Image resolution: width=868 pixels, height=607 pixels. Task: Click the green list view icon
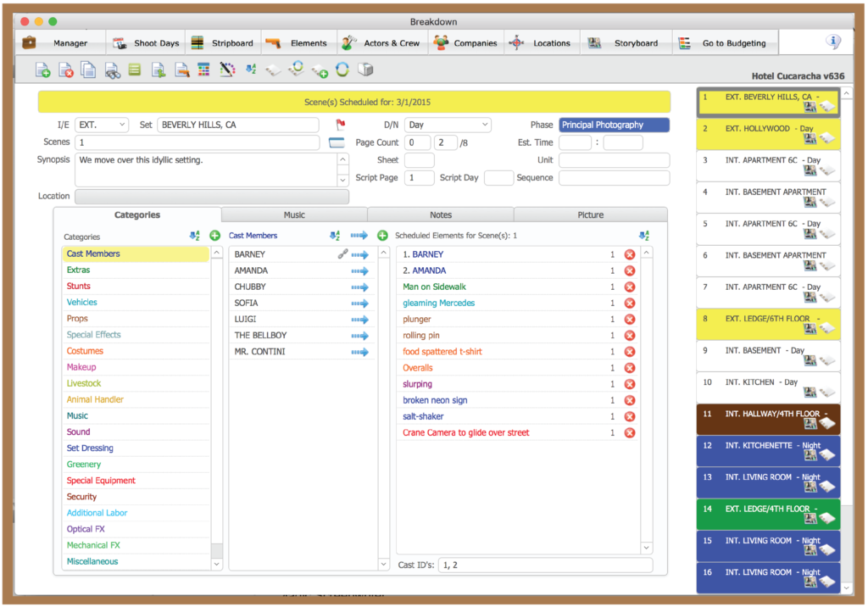135,70
